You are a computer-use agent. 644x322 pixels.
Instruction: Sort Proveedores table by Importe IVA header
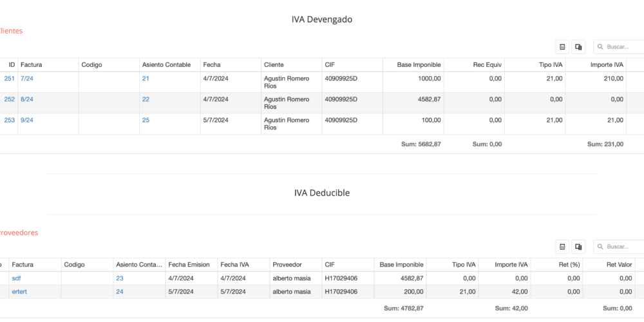click(504, 265)
